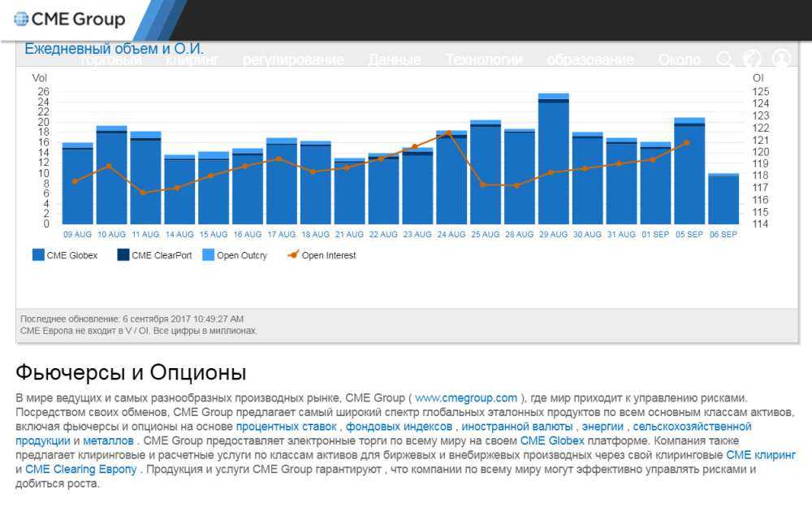Open search via the magnifier icon
Image resolution: width=812 pixels, height=512 pixels.
(725, 59)
